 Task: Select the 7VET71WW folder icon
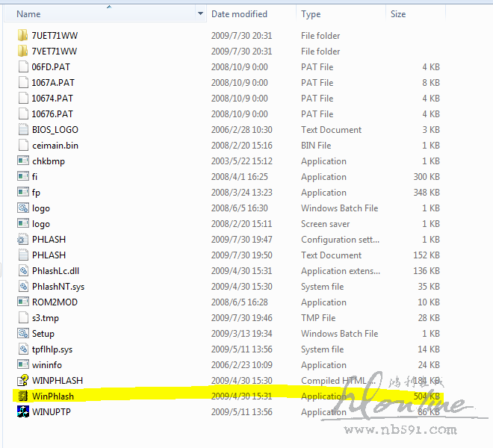click(x=22, y=52)
